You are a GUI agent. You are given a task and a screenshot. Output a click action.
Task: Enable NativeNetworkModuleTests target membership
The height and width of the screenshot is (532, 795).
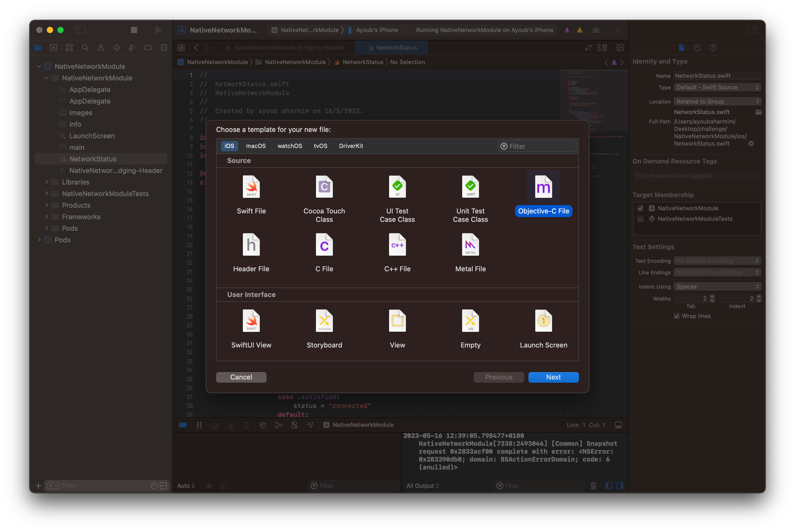640,219
